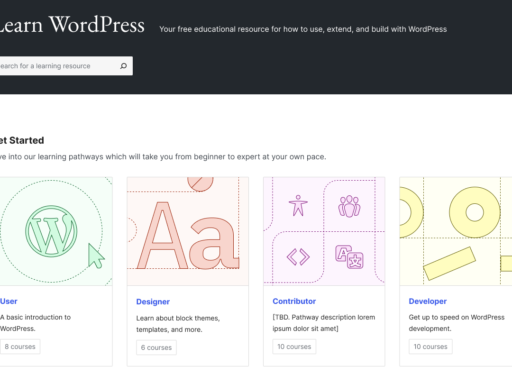Click the 'Your free educational resource' tagline
The width and height of the screenshot is (512, 384).
[303, 29]
